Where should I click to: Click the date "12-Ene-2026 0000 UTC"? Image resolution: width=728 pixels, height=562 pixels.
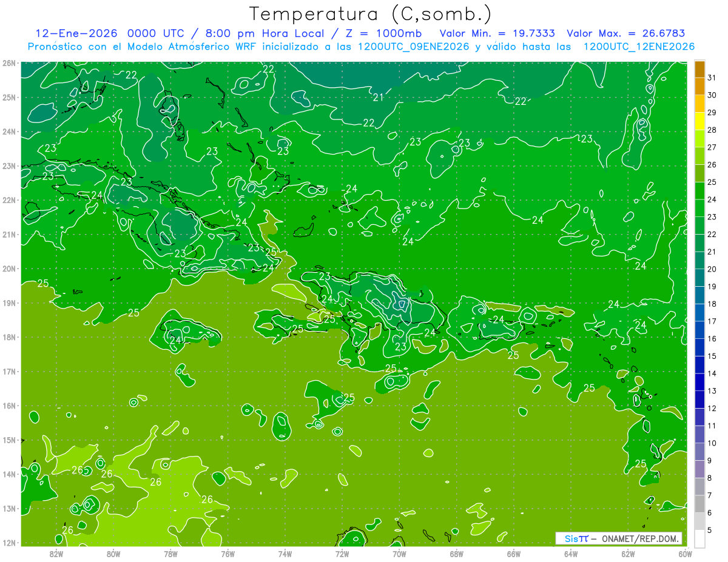tap(110, 33)
